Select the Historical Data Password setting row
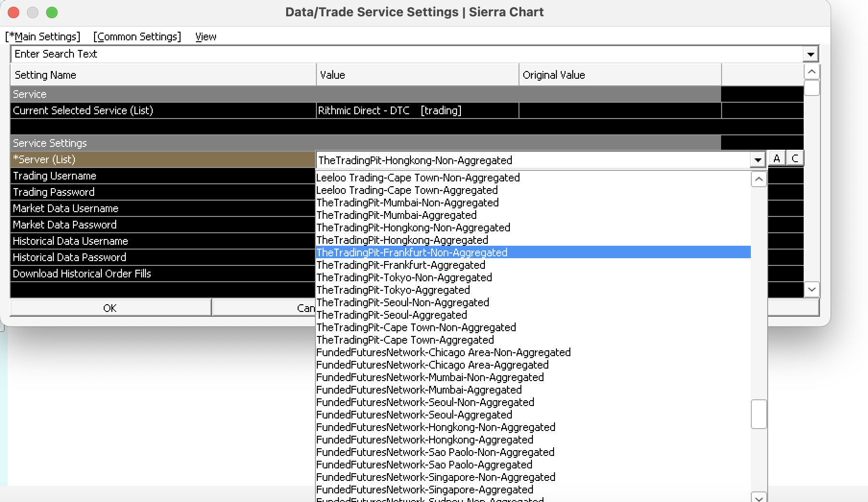Image resolution: width=868 pixels, height=502 pixels. (x=163, y=257)
